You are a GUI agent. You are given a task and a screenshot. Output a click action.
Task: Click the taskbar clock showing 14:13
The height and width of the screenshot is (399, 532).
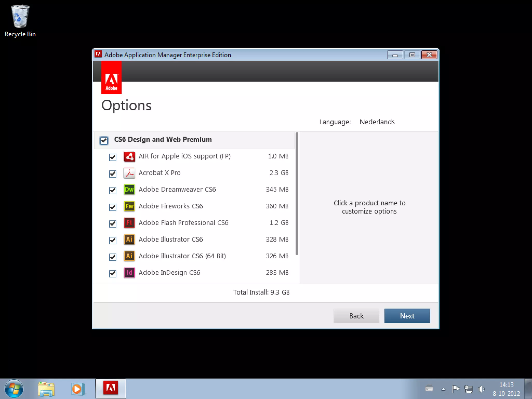506,389
